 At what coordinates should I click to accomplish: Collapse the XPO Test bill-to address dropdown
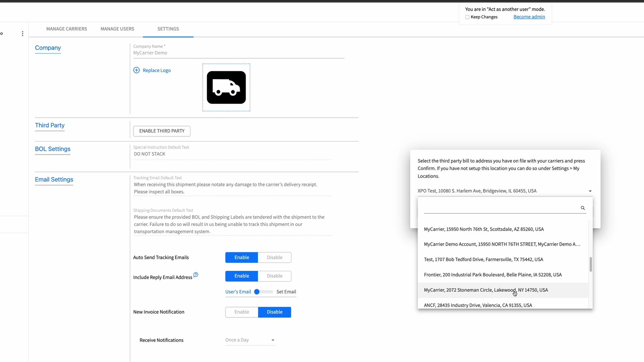click(590, 191)
